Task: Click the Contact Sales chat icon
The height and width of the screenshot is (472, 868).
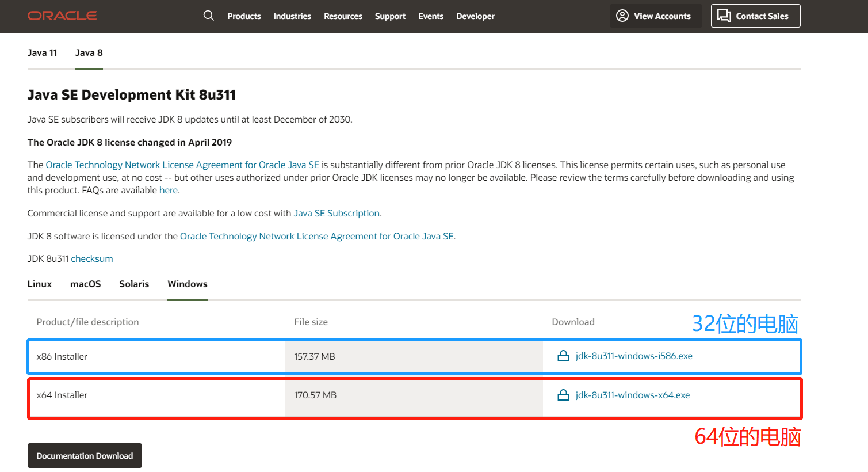Action: click(724, 16)
